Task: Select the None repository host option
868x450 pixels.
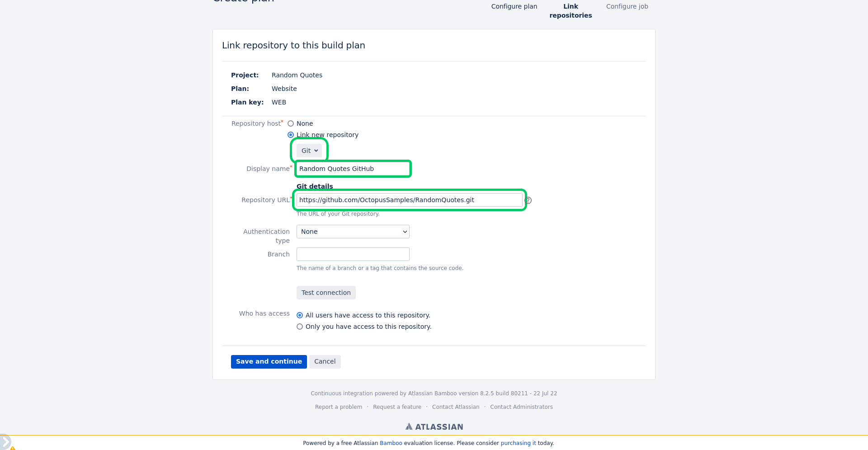Action: point(291,123)
